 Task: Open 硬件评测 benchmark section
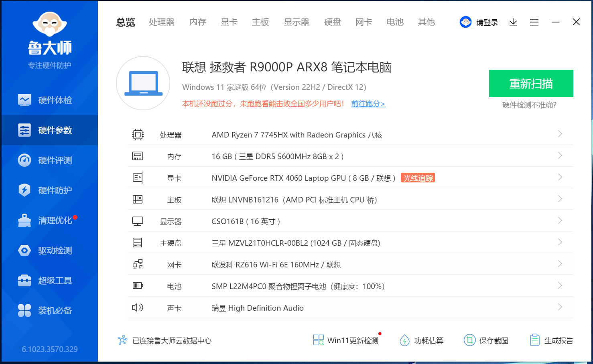(x=49, y=160)
